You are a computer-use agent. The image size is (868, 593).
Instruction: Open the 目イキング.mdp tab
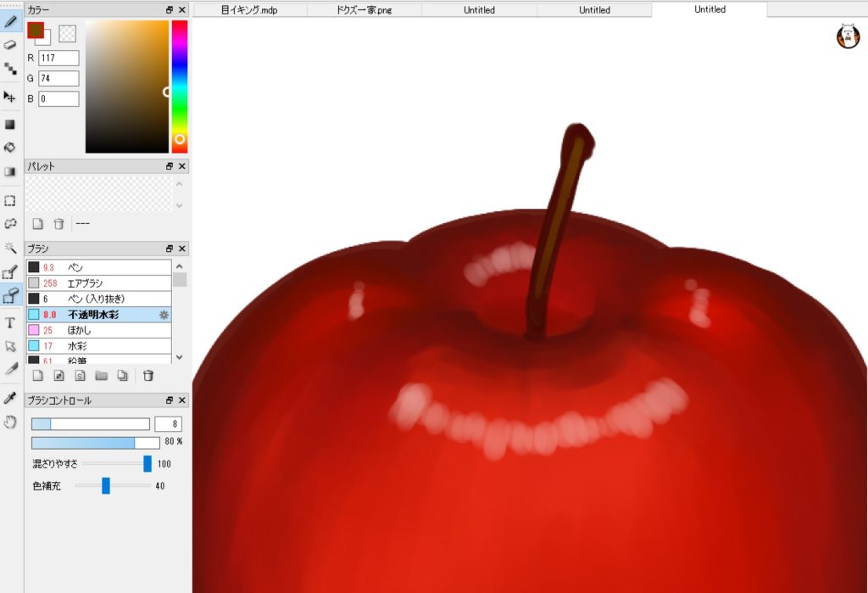(x=249, y=10)
